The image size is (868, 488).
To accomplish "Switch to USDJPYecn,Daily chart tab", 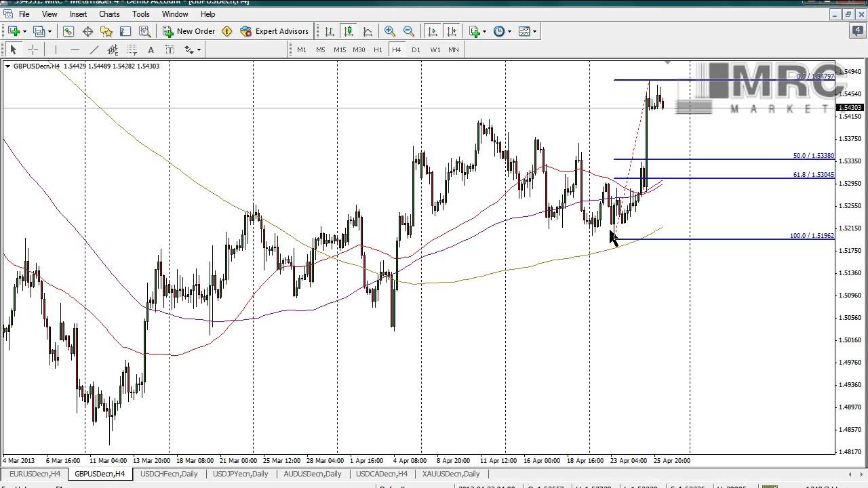I will coord(241,474).
